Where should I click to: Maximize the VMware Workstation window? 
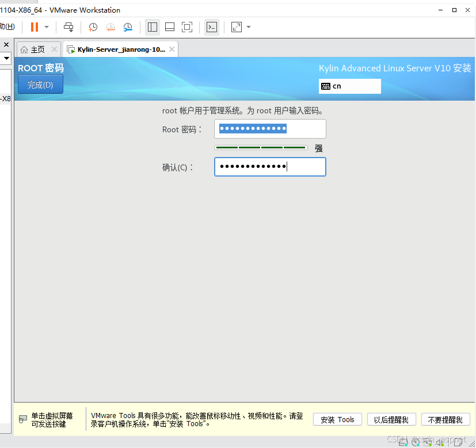click(x=454, y=10)
